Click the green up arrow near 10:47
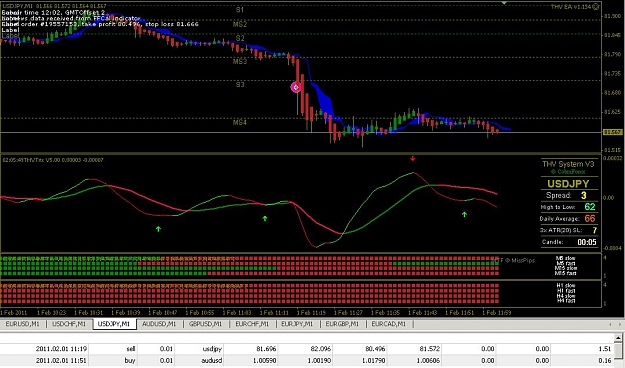The width and height of the screenshot is (625, 368). [x=158, y=229]
